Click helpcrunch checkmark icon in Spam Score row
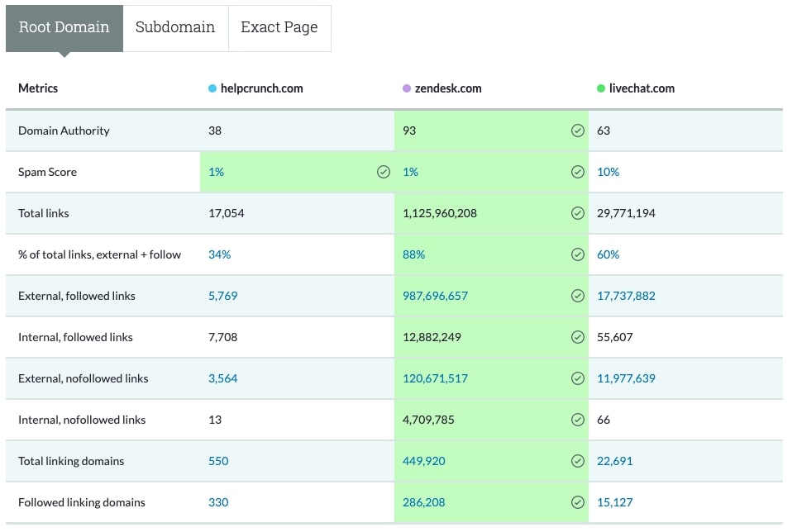This screenshot has width=797, height=532. pyautogui.click(x=384, y=172)
